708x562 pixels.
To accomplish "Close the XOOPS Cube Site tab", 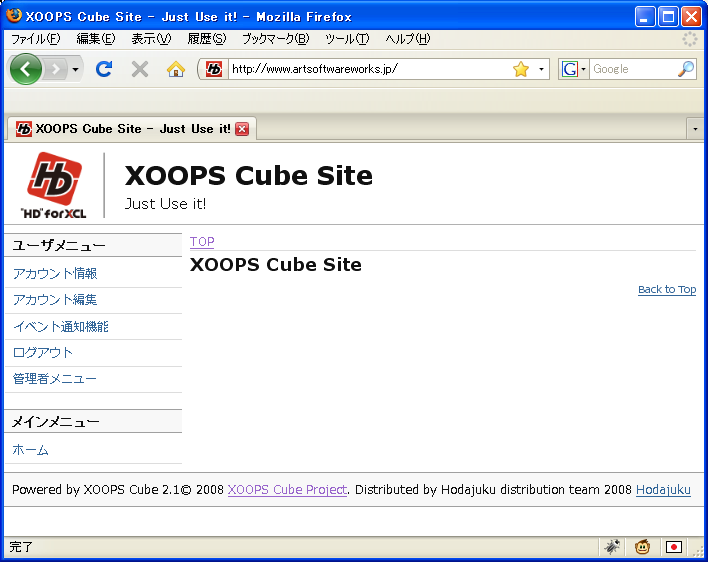I will coord(242,129).
